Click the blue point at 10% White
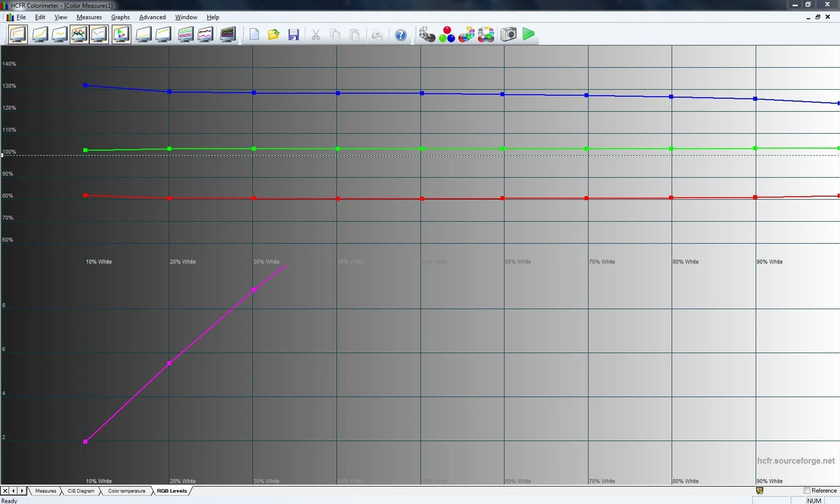 click(x=85, y=85)
